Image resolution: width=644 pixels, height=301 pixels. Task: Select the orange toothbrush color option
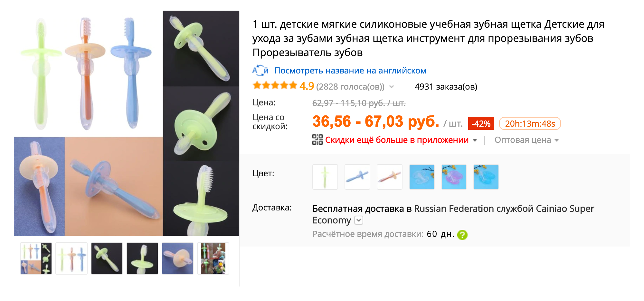(x=390, y=177)
